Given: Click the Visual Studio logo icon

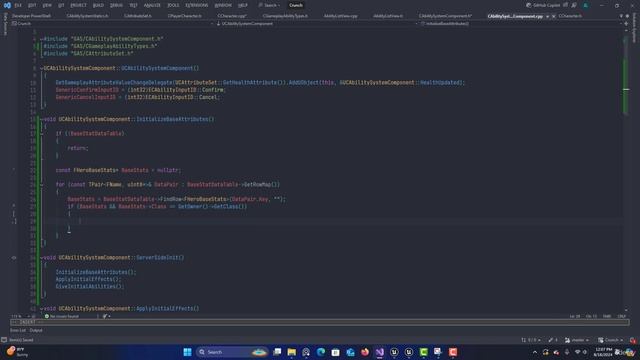Looking at the screenshot, I should coord(7,5).
